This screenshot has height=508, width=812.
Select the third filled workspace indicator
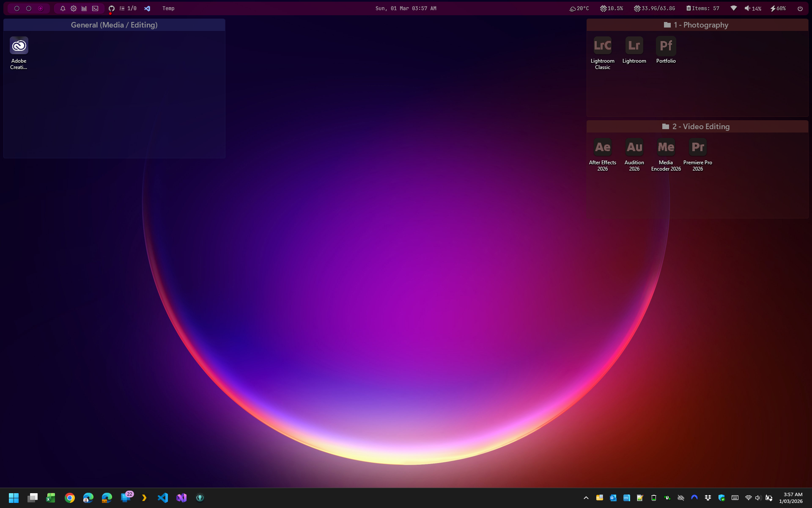click(41, 8)
